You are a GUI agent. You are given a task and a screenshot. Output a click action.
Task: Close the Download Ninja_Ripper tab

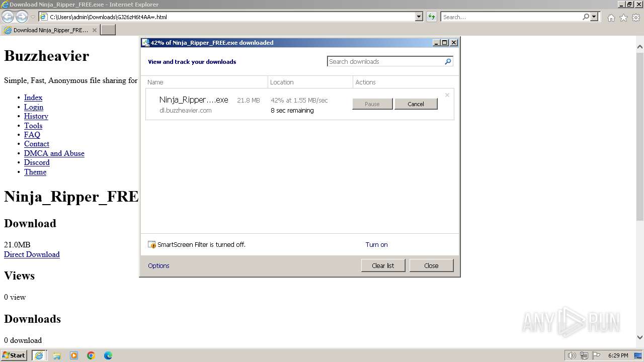click(x=95, y=30)
